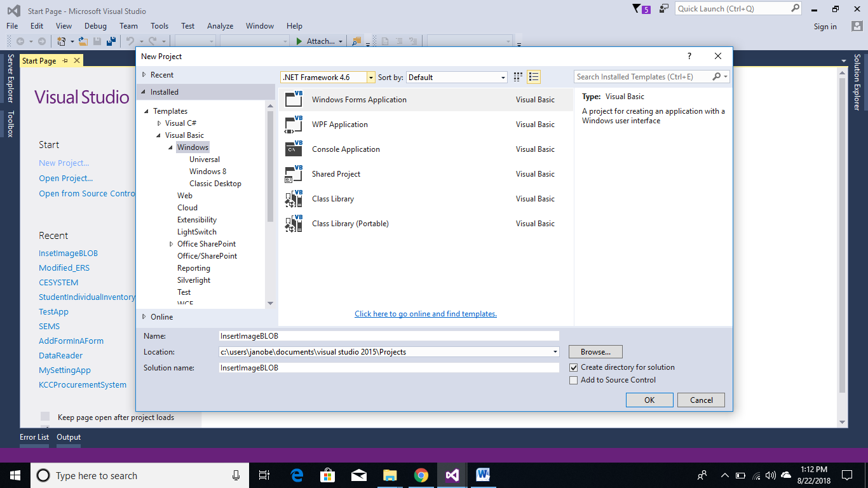
Task: Select the Windows Forms Application template icon
Action: pos(294,100)
